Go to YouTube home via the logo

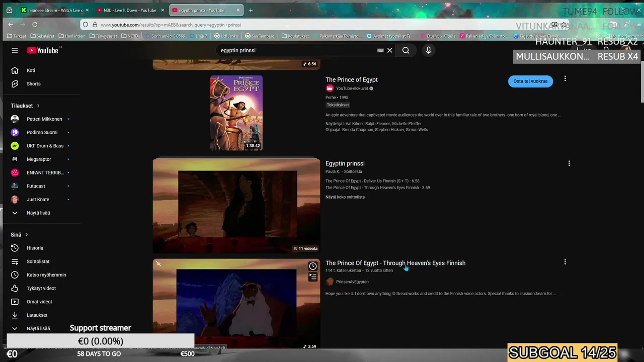point(43,50)
